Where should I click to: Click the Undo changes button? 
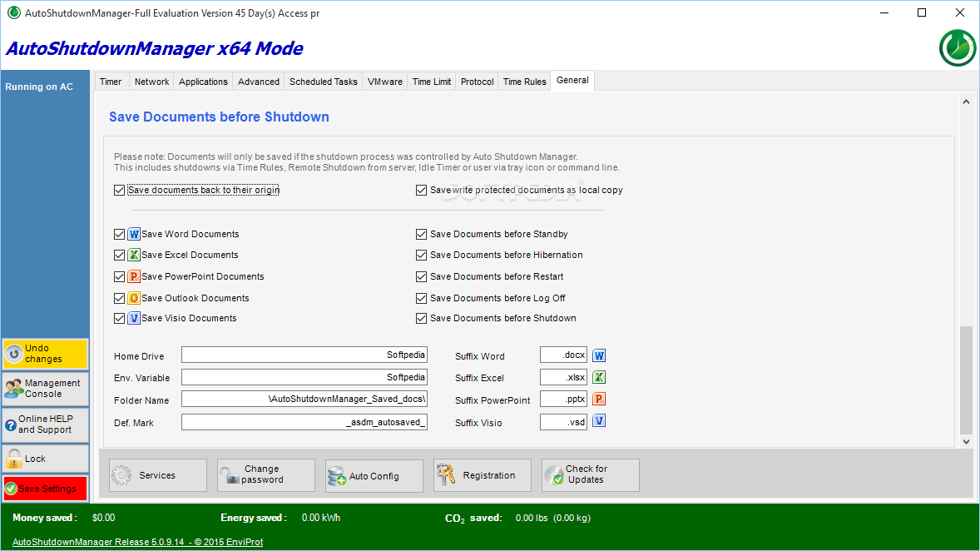coord(45,354)
